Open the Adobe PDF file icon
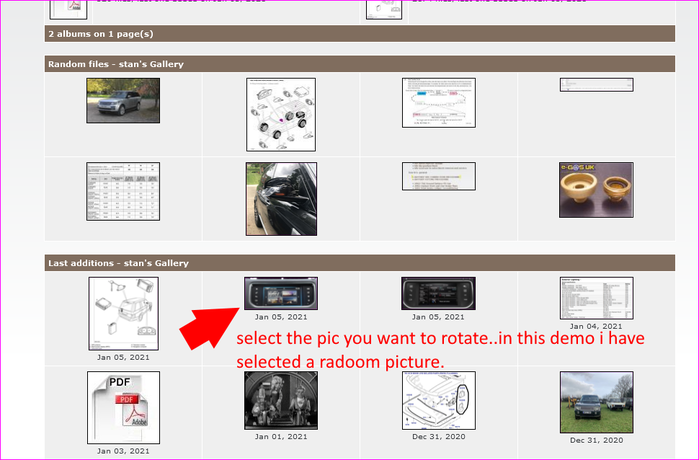The height and width of the screenshot is (460, 699). click(123, 407)
